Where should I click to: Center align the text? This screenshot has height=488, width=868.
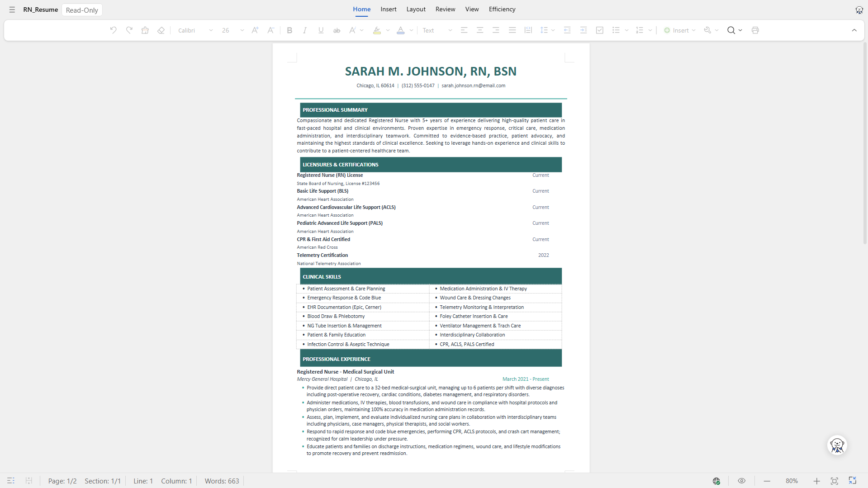point(480,30)
